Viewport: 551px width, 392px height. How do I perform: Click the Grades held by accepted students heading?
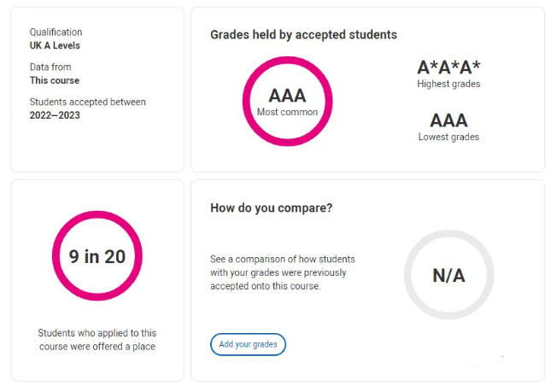303,35
